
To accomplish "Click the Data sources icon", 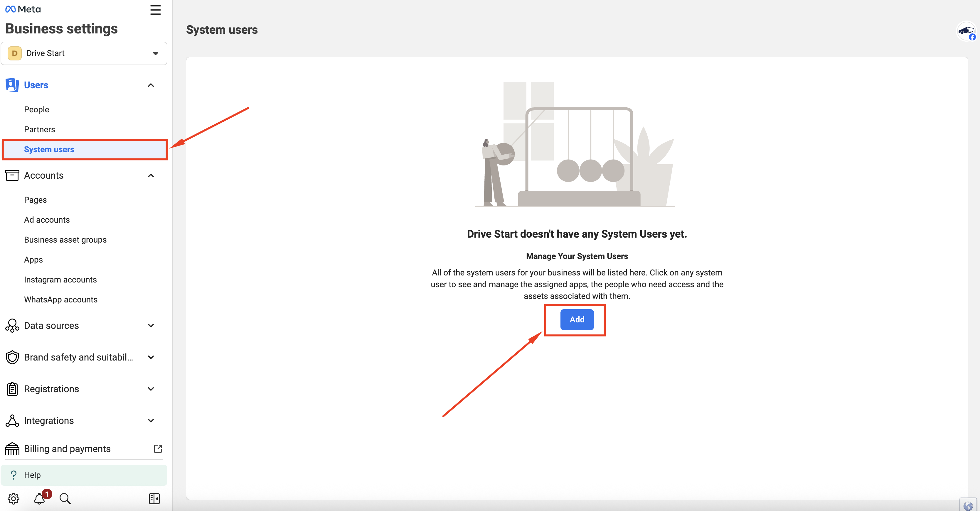I will pos(12,325).
